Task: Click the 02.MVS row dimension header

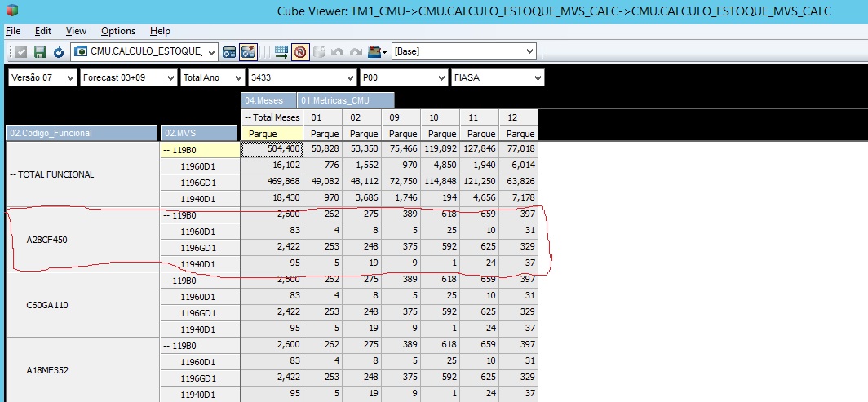Action: 199,133
